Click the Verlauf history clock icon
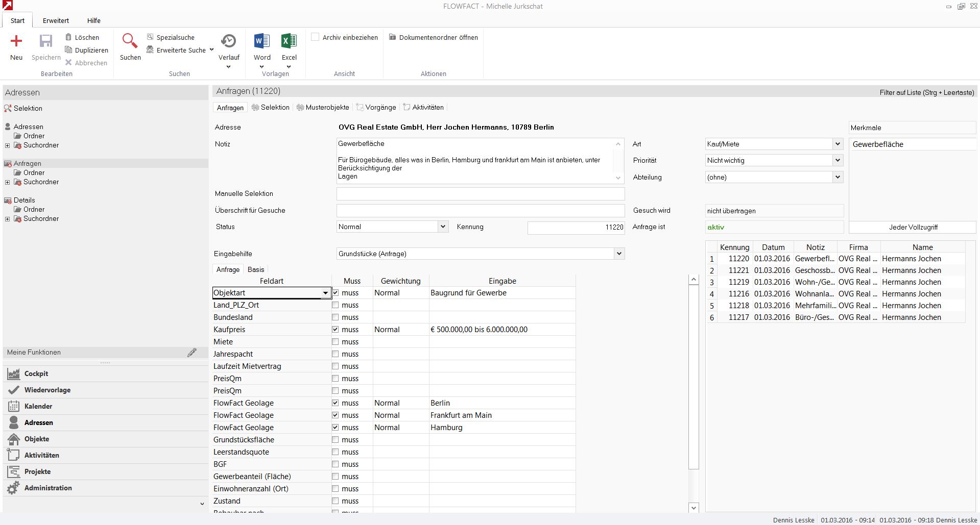 click(x=228, y=41)
